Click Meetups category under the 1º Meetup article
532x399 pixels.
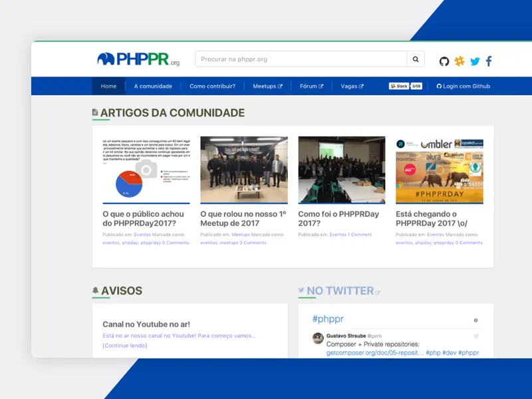coord(241,235)
